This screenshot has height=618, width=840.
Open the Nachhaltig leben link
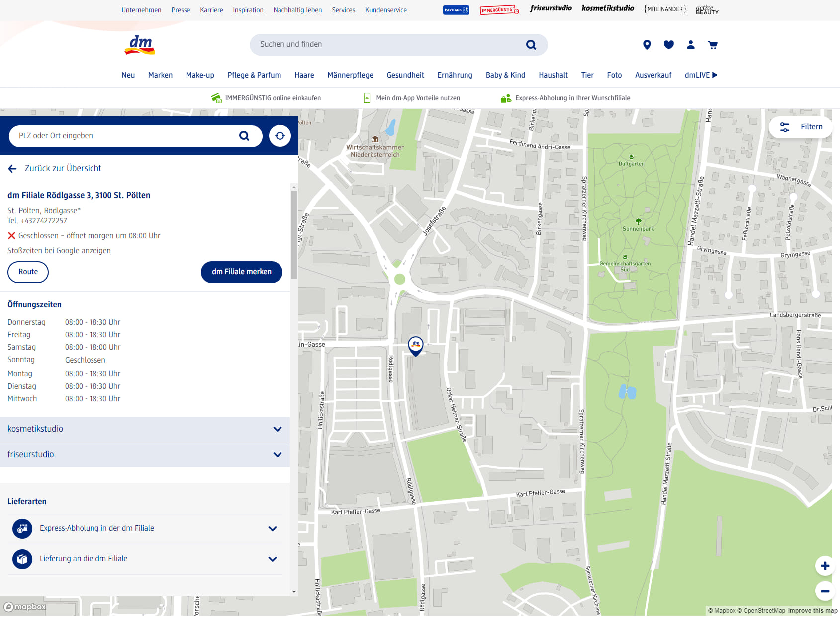pos(297,10)
